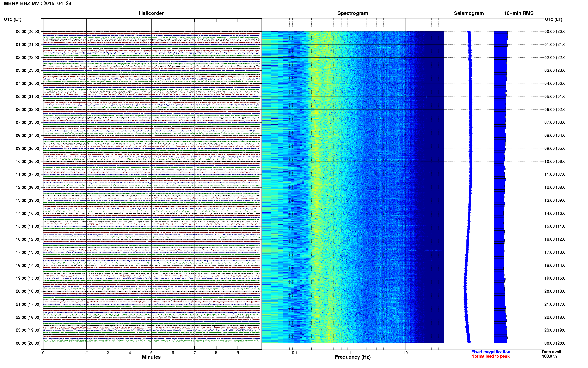
Task: Select left-axis time label 21:00 (17:00)
Action: tap(28, 304)
